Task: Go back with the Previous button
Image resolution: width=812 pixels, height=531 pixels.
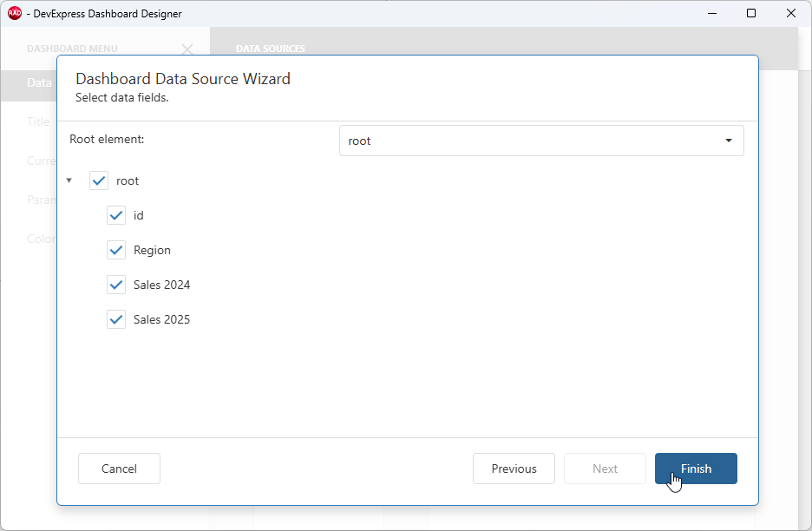Action: click(x=514, y=468)
